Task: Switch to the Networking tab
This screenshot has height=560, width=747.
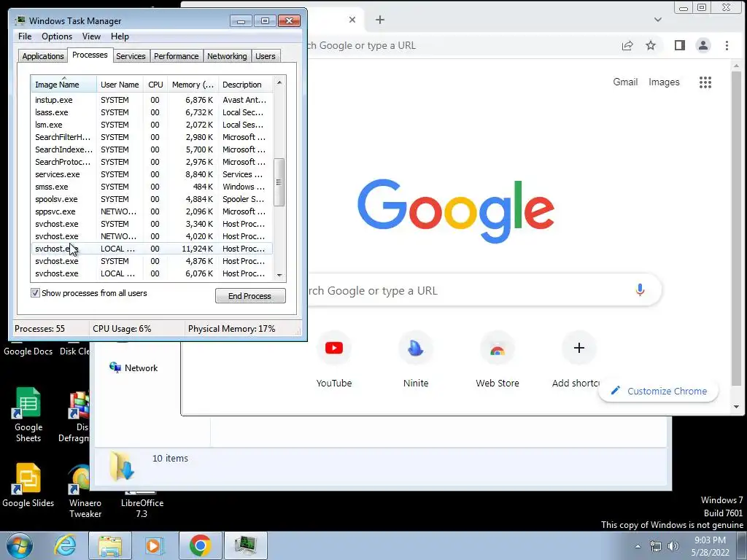Action: (x=227, y=56)
